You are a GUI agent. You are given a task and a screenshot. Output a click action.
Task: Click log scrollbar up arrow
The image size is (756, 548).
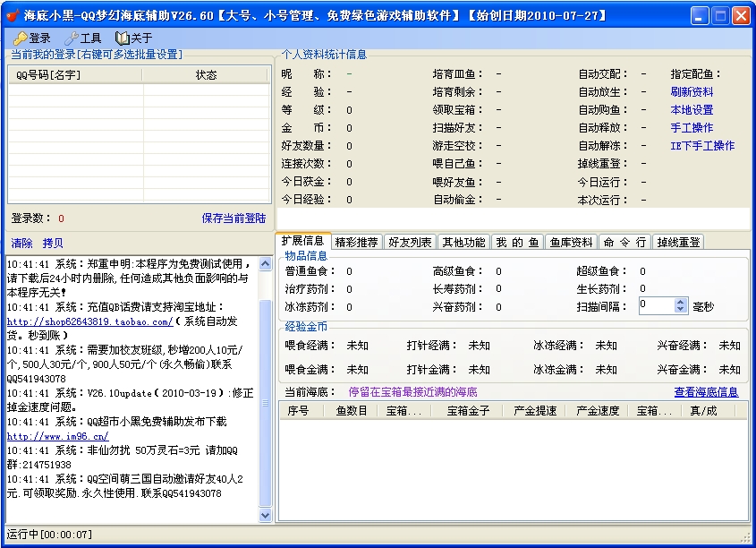point(265,263)
